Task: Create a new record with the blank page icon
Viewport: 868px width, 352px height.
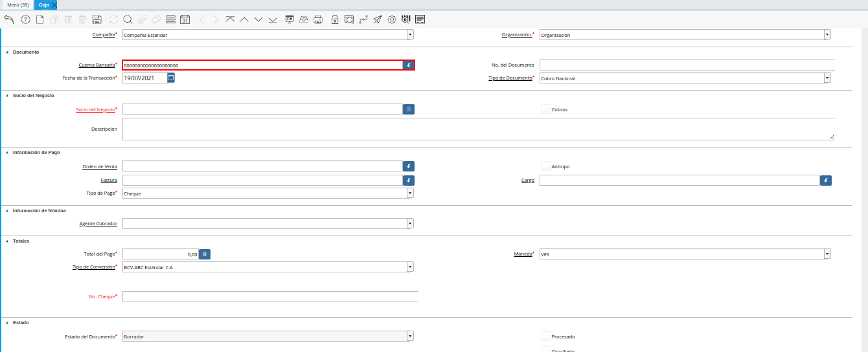Action: pyautogui.click(x=40, y=19)
